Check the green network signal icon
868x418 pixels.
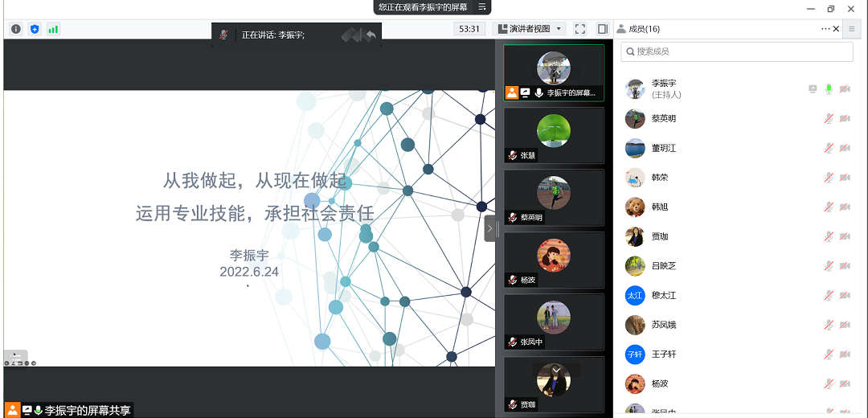pos(53,29)
